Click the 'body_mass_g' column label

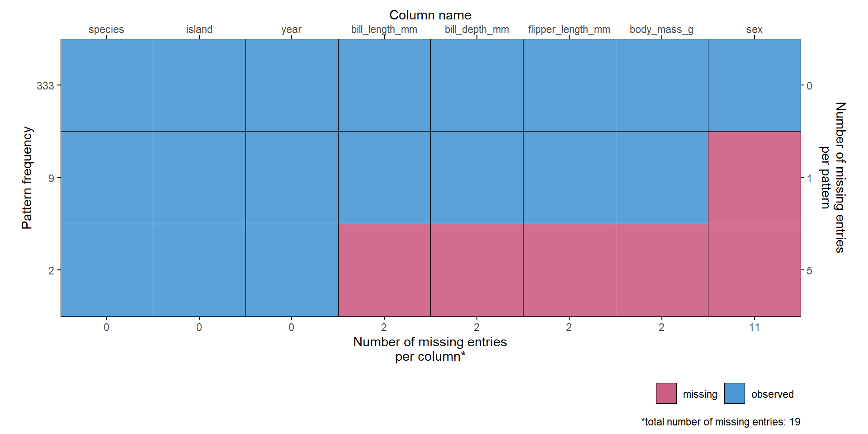pyautogui.click(x=661, y=30)
